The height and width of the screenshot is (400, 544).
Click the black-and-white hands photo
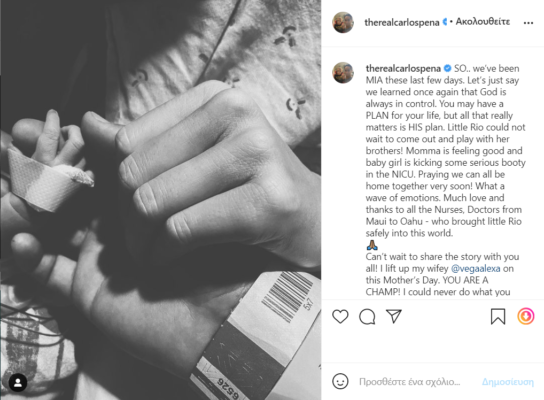point(161,200)
